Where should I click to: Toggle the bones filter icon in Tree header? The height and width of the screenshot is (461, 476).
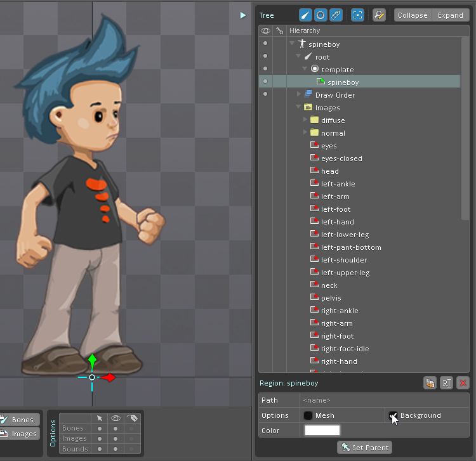[x=305, y=15]
